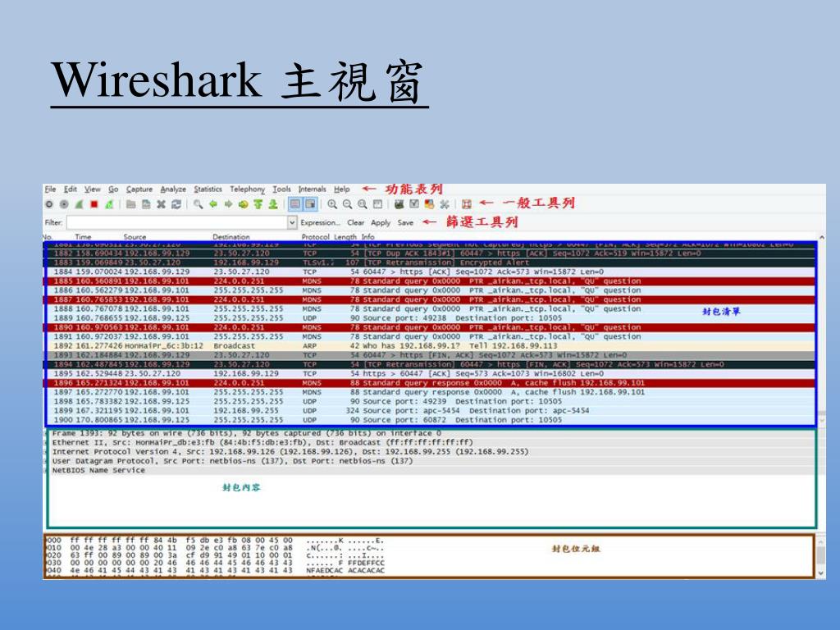840x630 pixels.
Task: Zoom in toolbar icon
Action: pyautogui.click(x=332, y=204)
